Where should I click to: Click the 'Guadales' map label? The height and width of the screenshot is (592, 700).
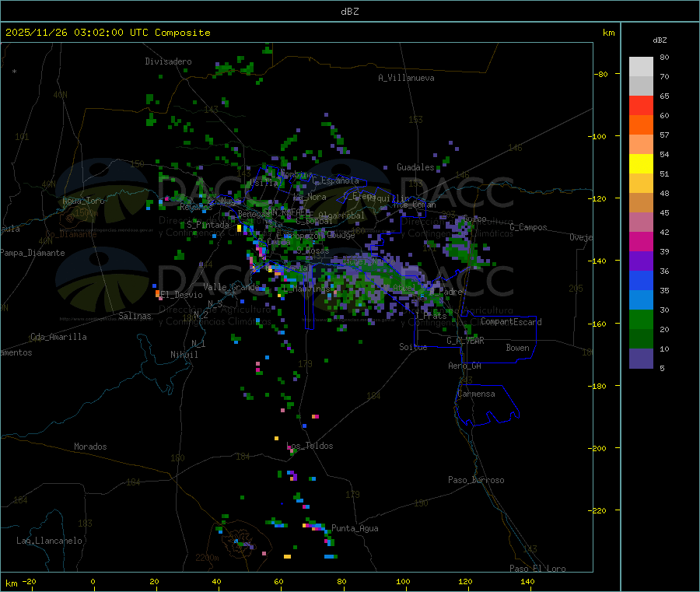[x=415, y=167]
